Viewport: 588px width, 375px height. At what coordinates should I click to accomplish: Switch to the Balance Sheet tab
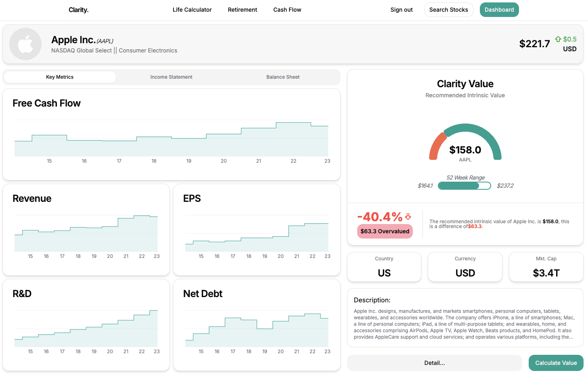click(282, 77)
